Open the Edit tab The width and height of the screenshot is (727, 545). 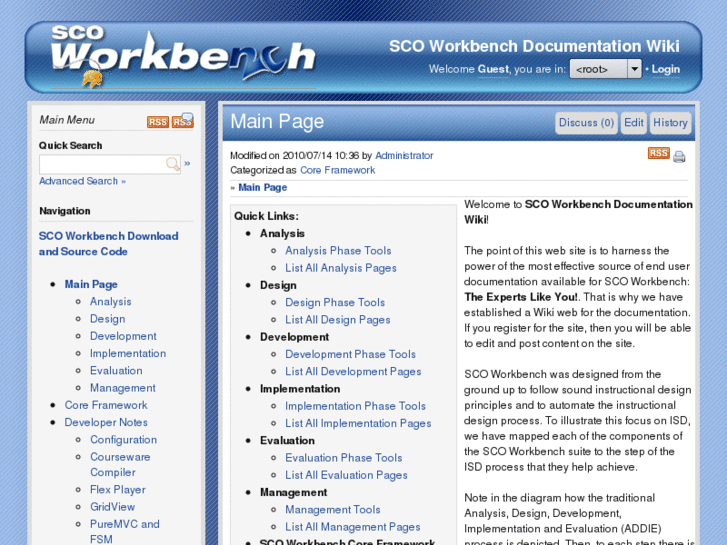634,123
